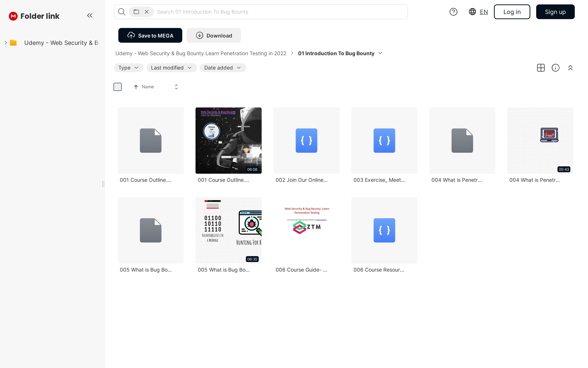Click the Log in button

[512, 12]
